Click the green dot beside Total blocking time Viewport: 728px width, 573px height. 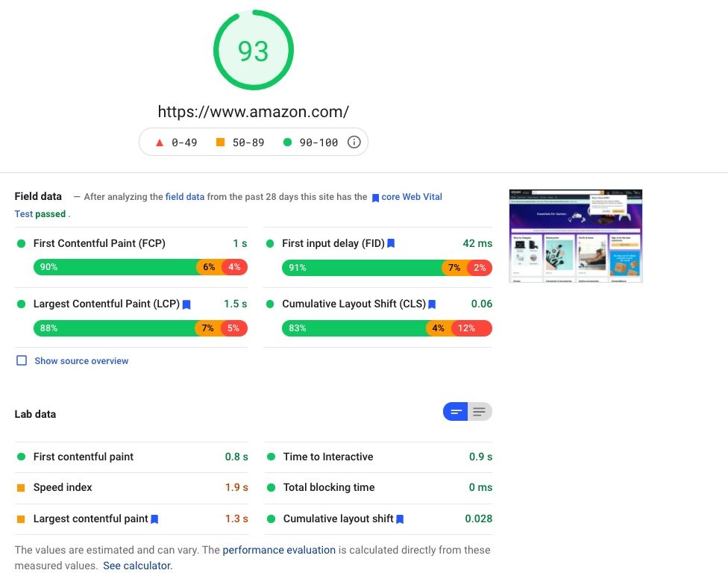[x=272, y=487]
